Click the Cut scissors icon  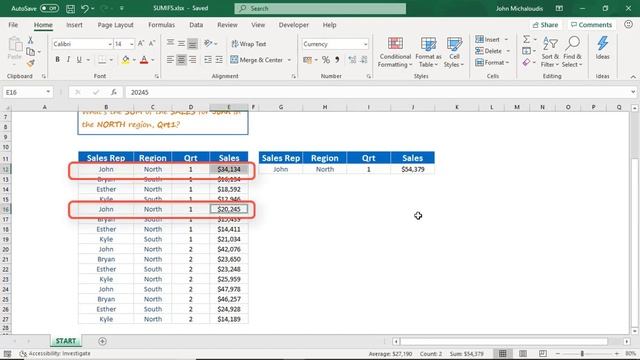pyautogui.click(x=30, y=40)
